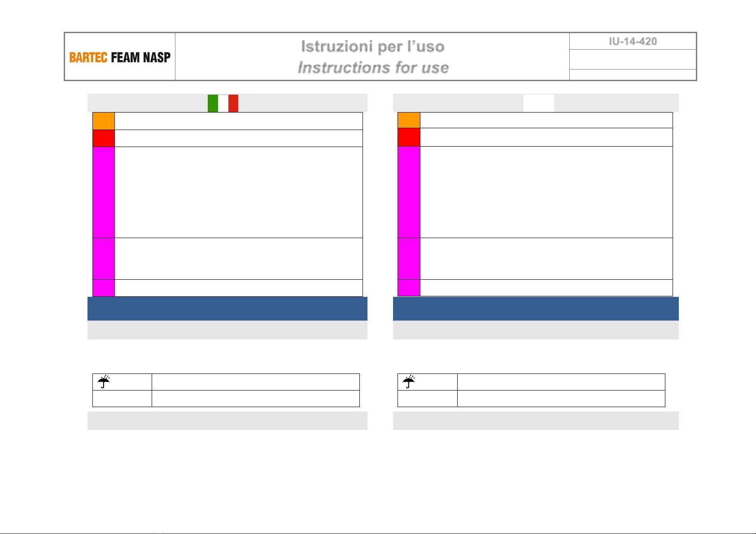Click the italic "Instructions for use" subtitle
The width and height of the screenshot is (756, 534).
click(373, 67)
